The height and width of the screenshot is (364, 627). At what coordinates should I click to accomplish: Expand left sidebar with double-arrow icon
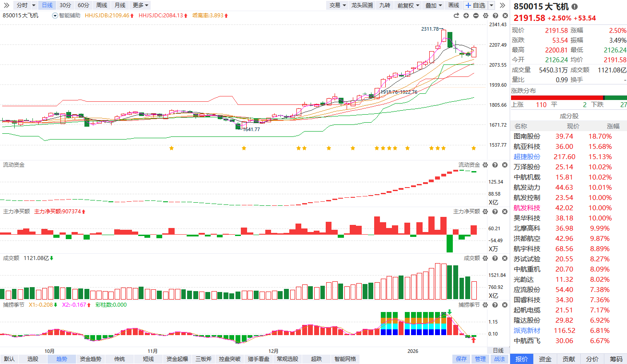click(x=6, y=5)
